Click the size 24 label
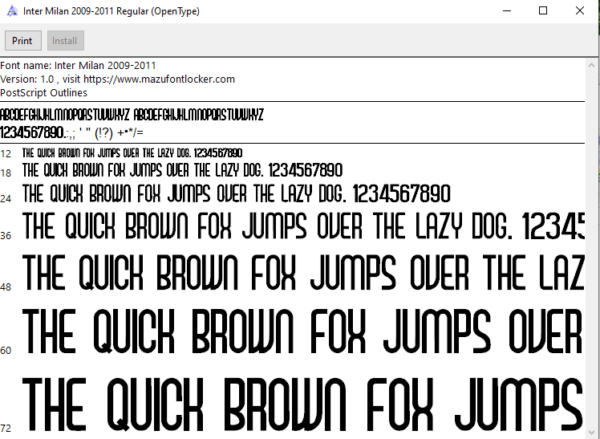 coord(6,199)
